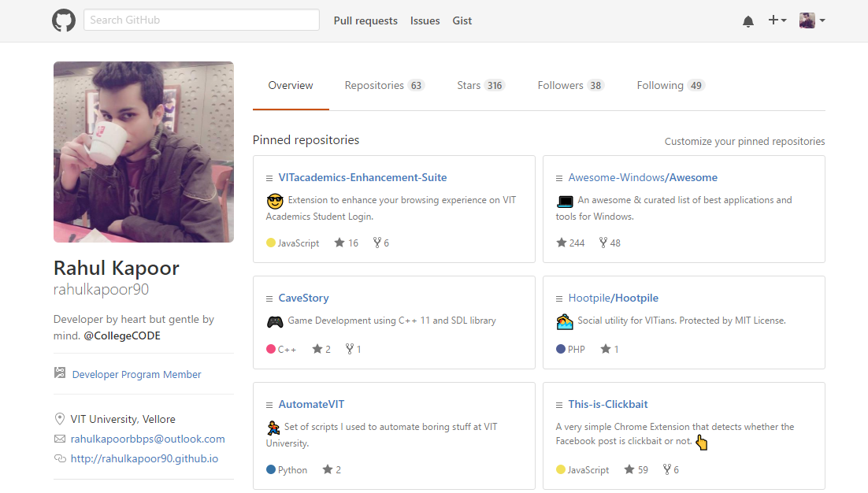This screenshot has height=493, width=868.
Task: Visit http://rahulkapoor90.github.io
Action: (144, 458)
